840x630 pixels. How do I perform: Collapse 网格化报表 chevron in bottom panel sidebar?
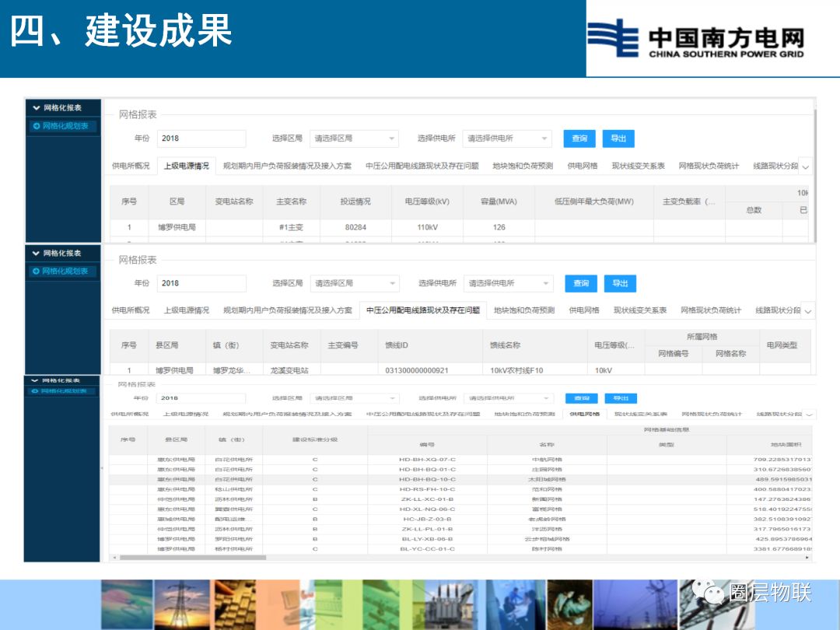(35, 380)
